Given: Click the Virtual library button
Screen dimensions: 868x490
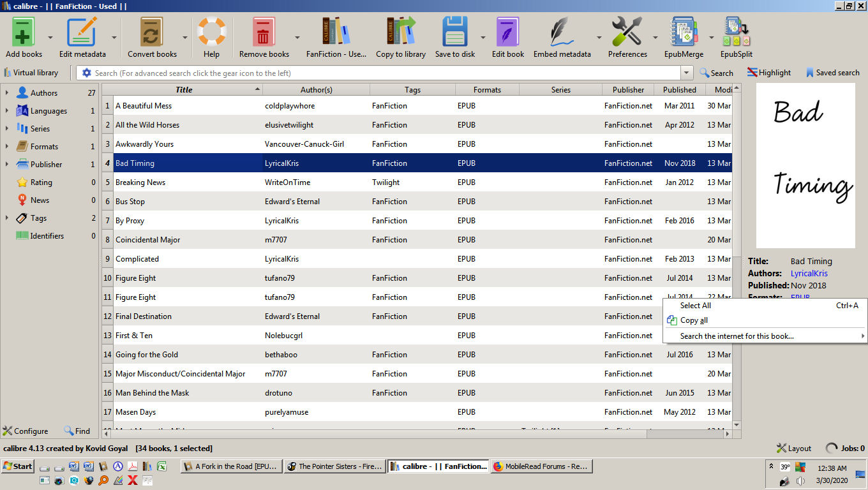Looking at the screenshot, I should [x=31, y=73].
